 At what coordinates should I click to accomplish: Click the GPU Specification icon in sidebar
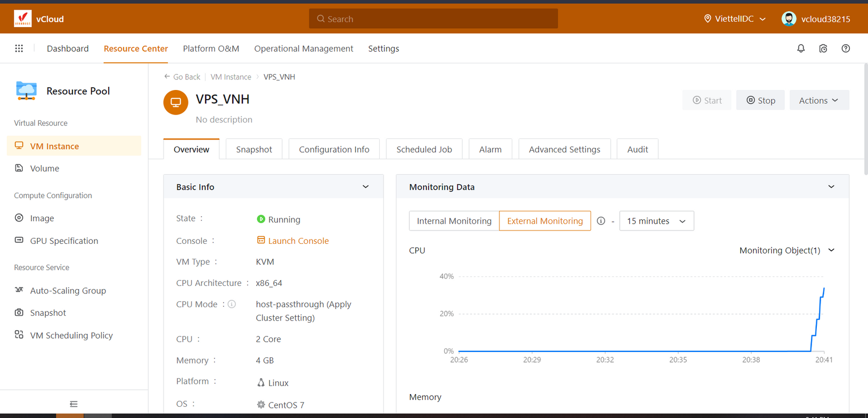click(19, 240)
